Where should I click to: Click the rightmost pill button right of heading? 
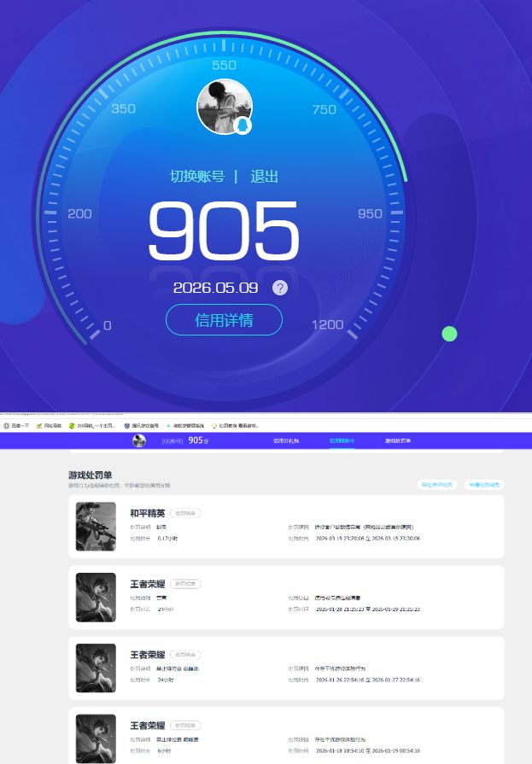(484, 485)
